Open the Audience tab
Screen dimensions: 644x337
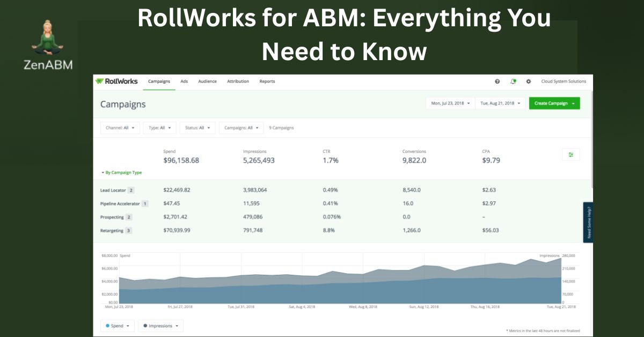tap(207, 82)
